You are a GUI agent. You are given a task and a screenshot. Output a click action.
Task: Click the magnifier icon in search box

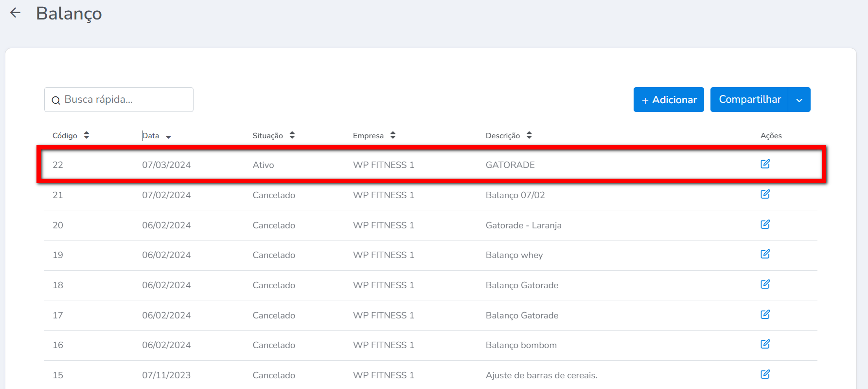coord(56,100)
